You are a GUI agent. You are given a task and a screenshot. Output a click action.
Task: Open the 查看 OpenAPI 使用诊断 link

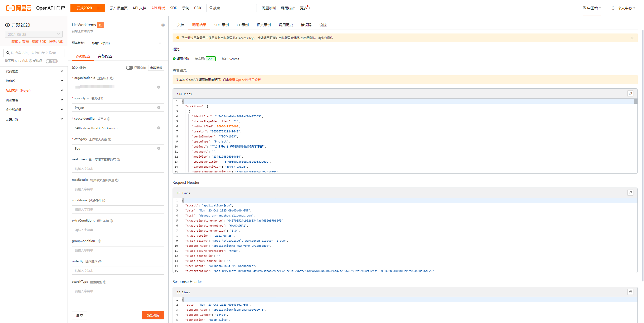[245, 80]
